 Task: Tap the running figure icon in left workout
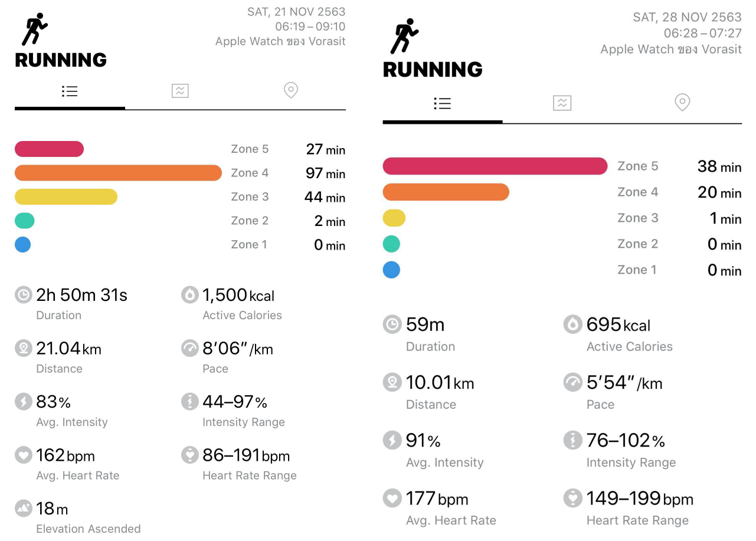pyautogui.click(x=34, y=29)
